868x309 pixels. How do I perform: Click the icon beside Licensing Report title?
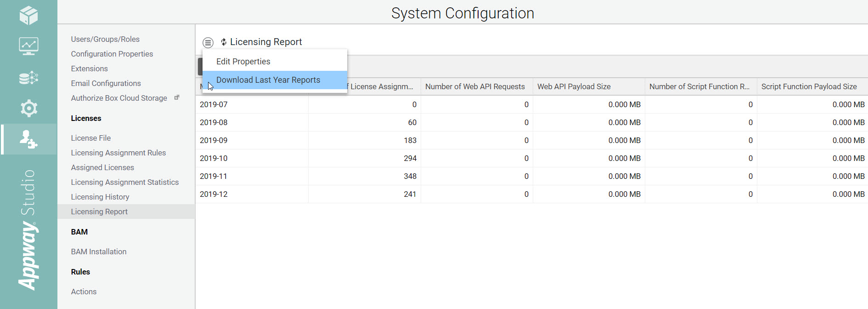(x=224, y=42)
